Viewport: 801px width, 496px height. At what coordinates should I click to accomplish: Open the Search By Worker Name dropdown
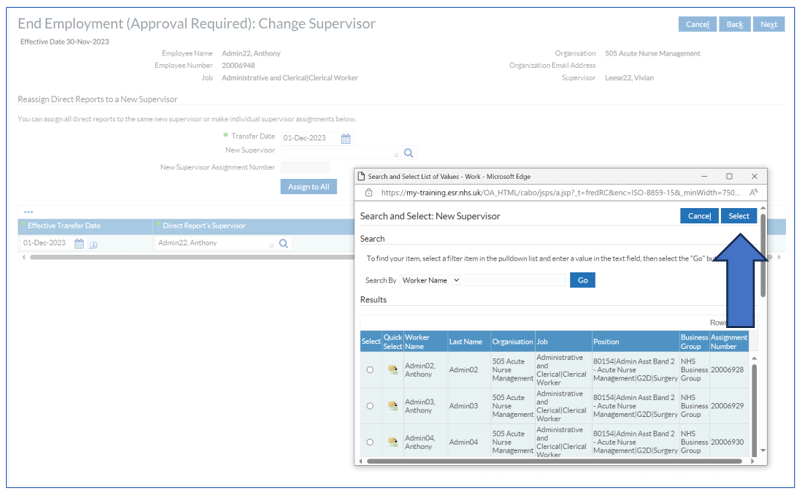click(x=430, y=281)
